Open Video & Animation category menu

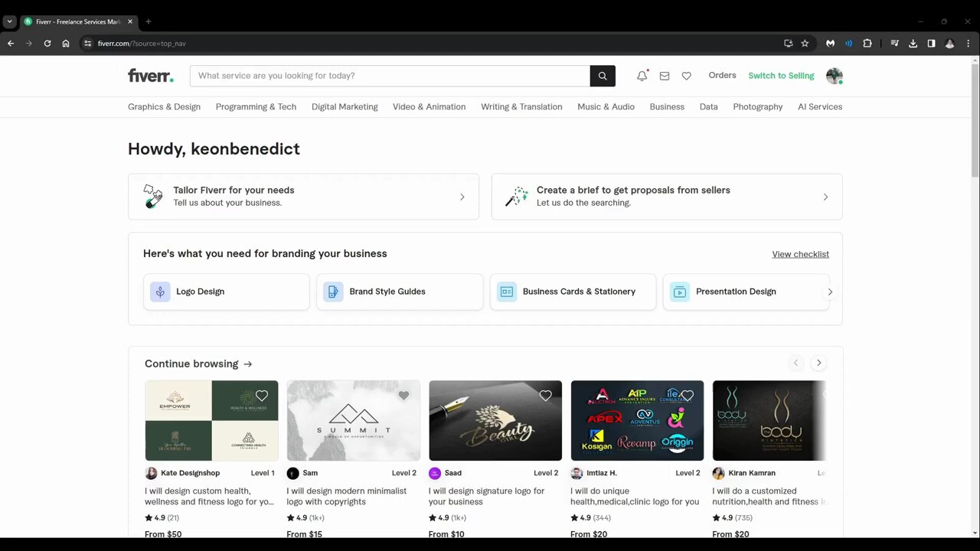point(429,107)
